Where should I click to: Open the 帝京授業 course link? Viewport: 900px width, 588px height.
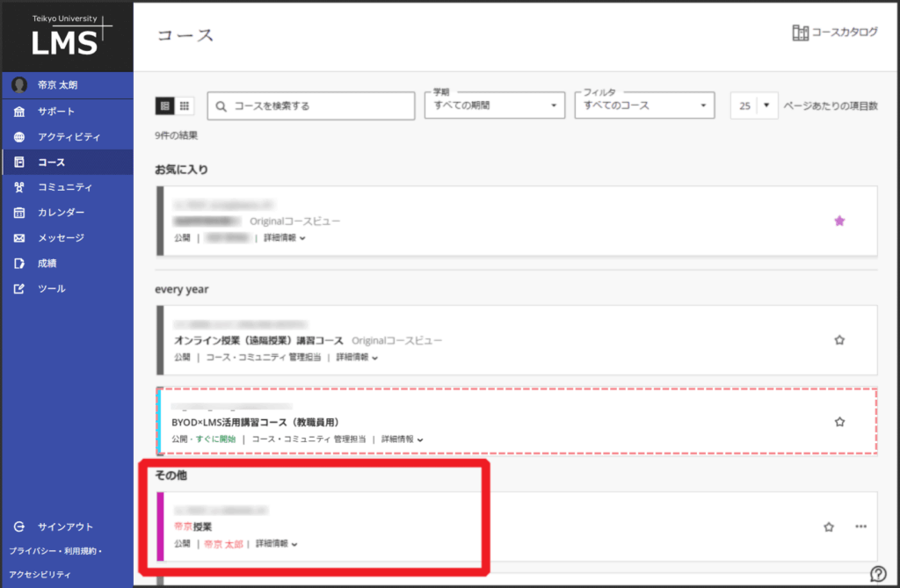point(194,526)
